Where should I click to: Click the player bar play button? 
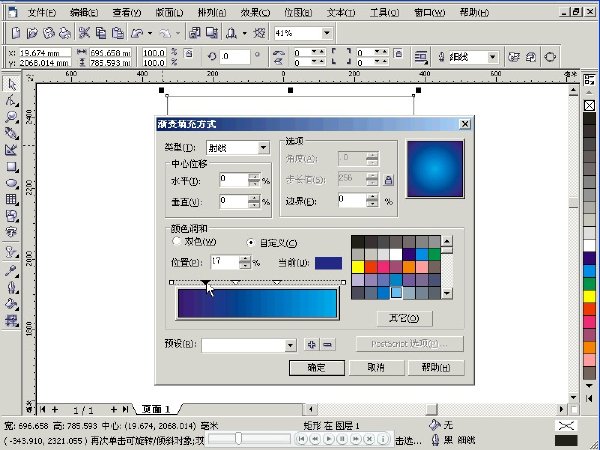coord(329,439)
